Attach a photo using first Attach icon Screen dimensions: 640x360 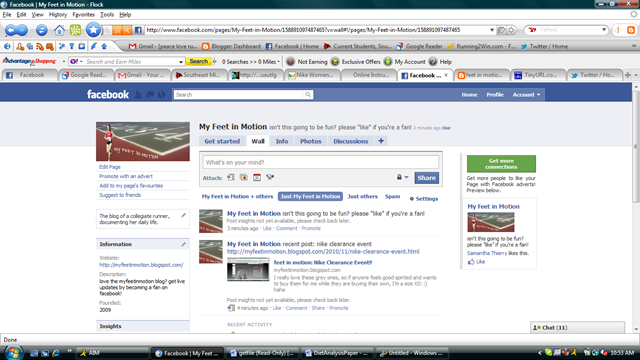231,178
